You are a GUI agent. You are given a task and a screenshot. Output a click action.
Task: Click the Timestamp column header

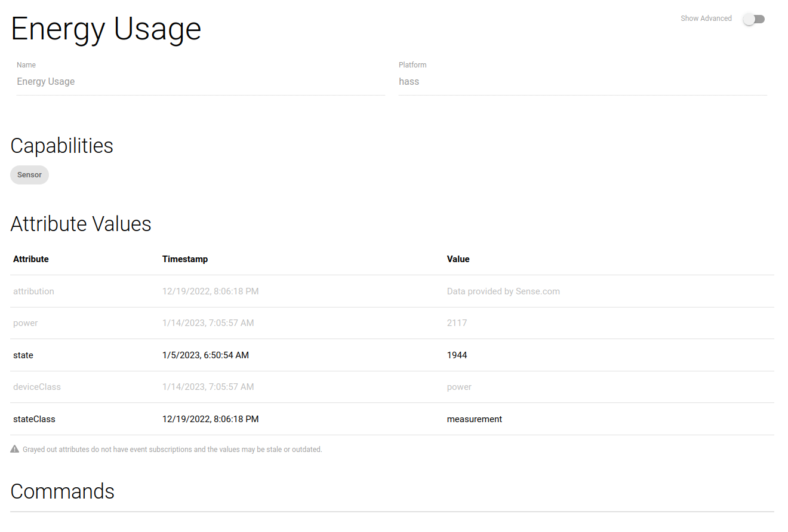[185, 259]
